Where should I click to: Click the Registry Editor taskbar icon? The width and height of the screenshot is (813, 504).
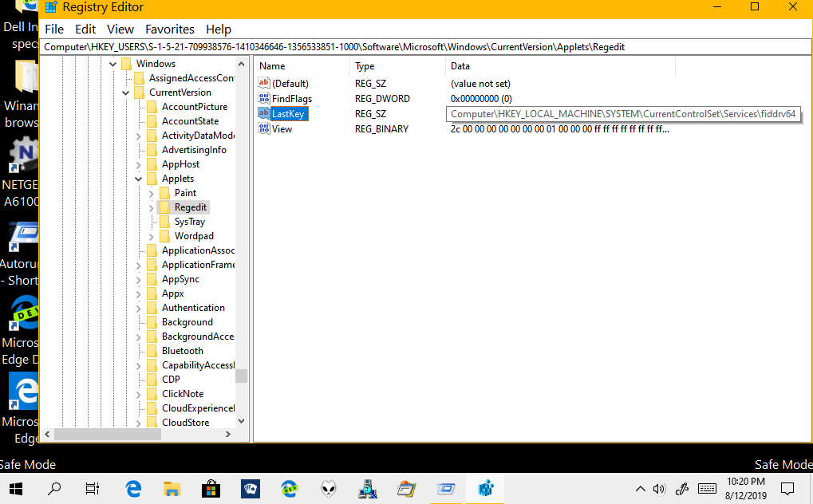point(485,488)
